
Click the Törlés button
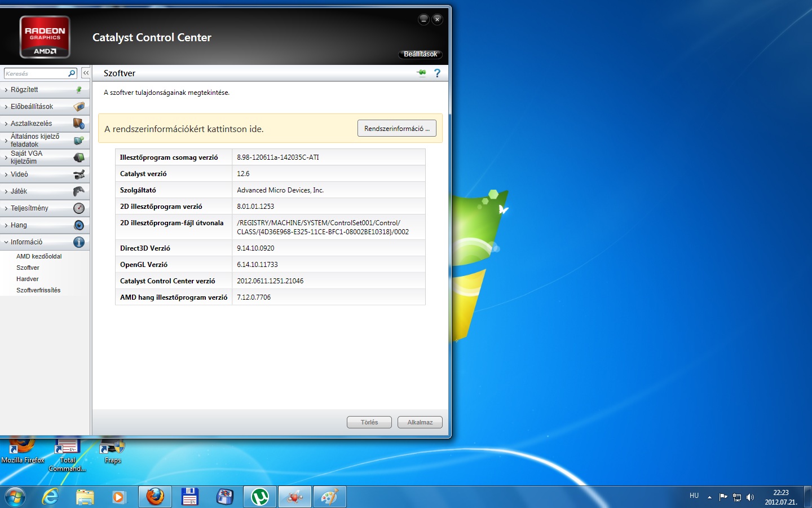point(369,422)
